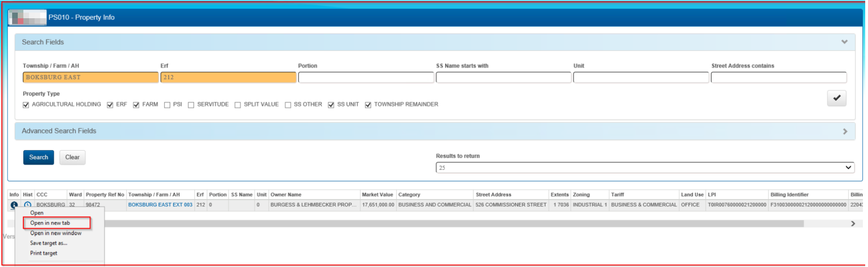The height and width of the screenshot is (267, 868).
Task: Collapse the Search Fields panel
Action: pos(844,42)
